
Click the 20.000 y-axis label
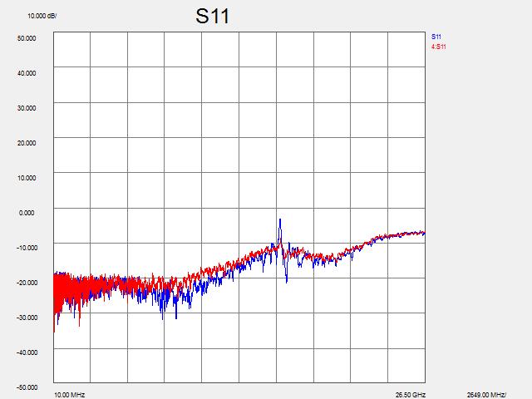click(x=27, y=142)
